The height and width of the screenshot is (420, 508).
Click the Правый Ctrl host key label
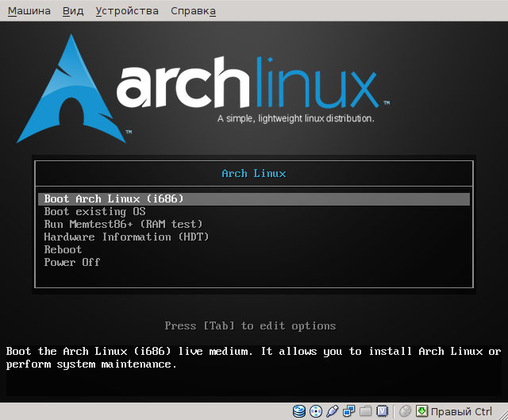(x=461, y=411)
